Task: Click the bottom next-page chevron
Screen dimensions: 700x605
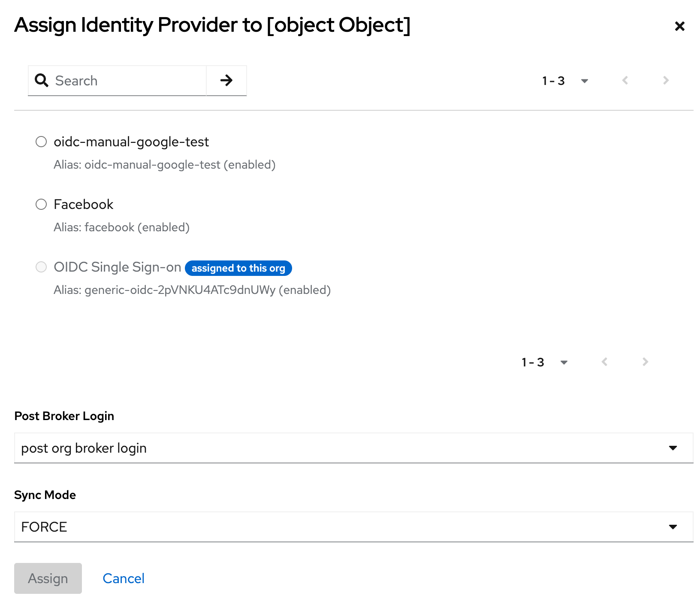Action: [645, 362]
